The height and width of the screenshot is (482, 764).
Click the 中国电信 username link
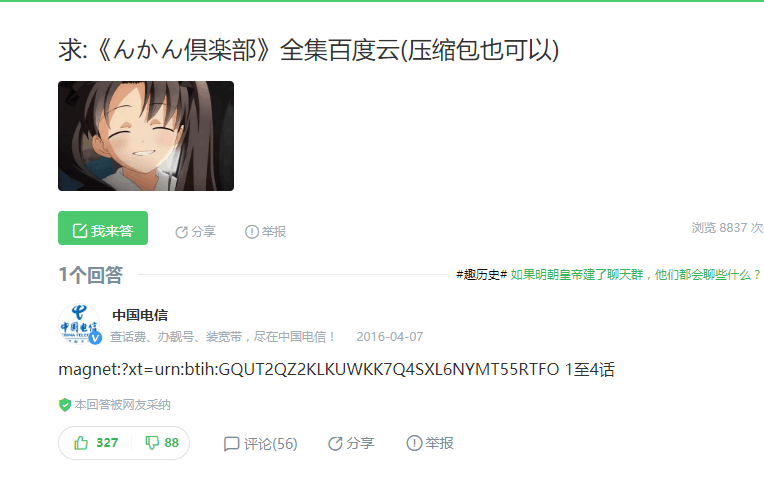pos(140,315)
